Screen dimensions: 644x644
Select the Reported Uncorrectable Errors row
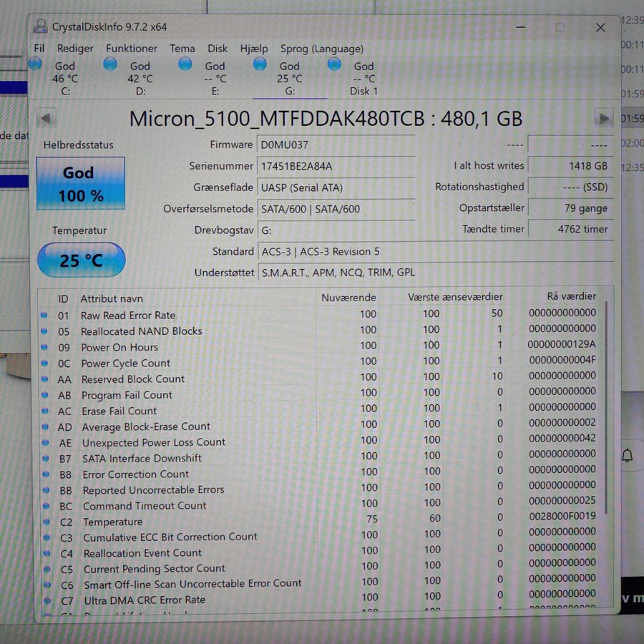pos(318,488)
